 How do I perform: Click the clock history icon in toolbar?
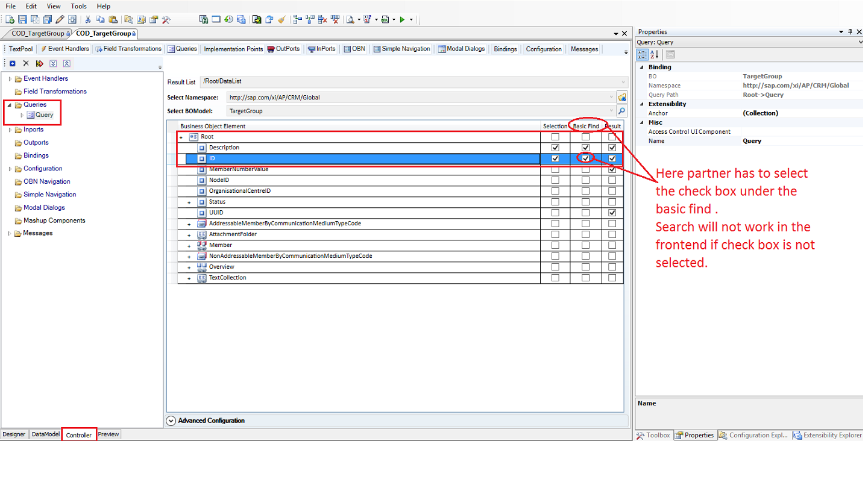click(x=229, y=19)
